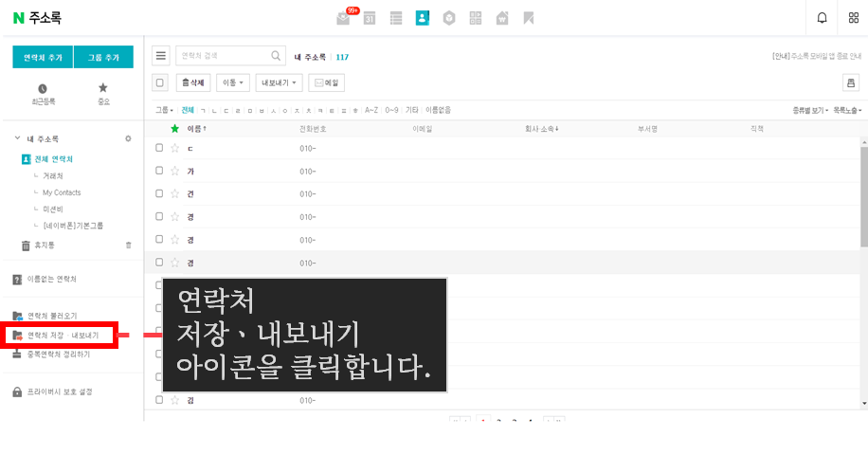Open the Office grid icon in top bar
Viewport: 868px width, 455px height.
point(476,18)
